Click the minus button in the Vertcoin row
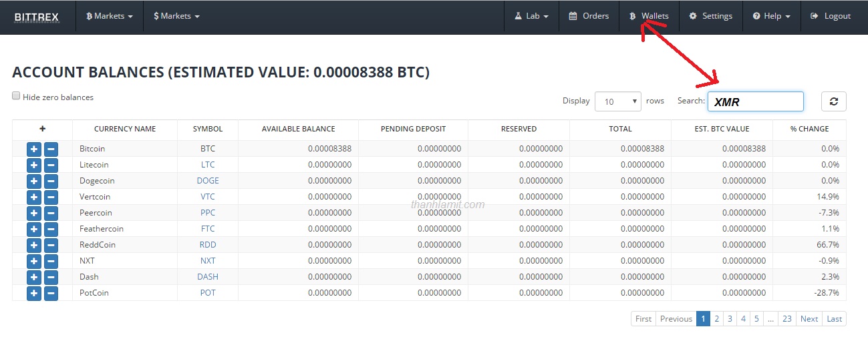868x353 pixels. pyautogui.click(x=51, y=197)
